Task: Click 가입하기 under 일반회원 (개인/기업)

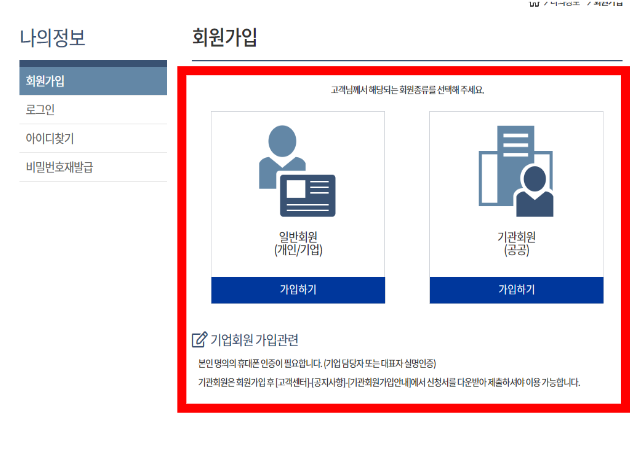Action: pos(298,290)
